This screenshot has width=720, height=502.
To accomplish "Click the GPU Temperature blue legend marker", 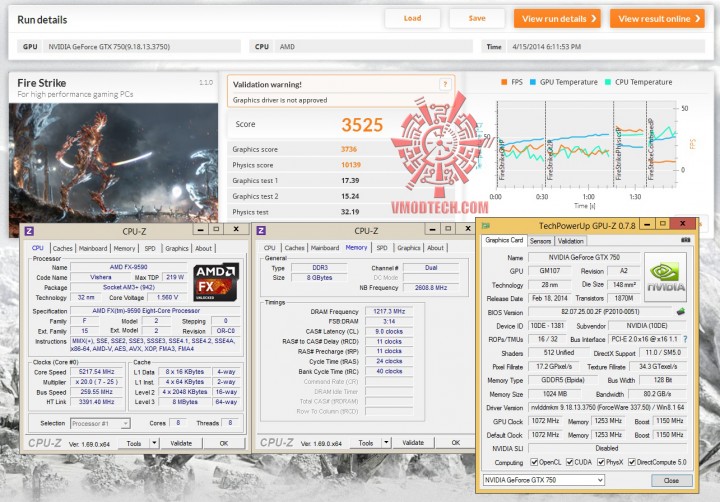I will click(533, 82).
